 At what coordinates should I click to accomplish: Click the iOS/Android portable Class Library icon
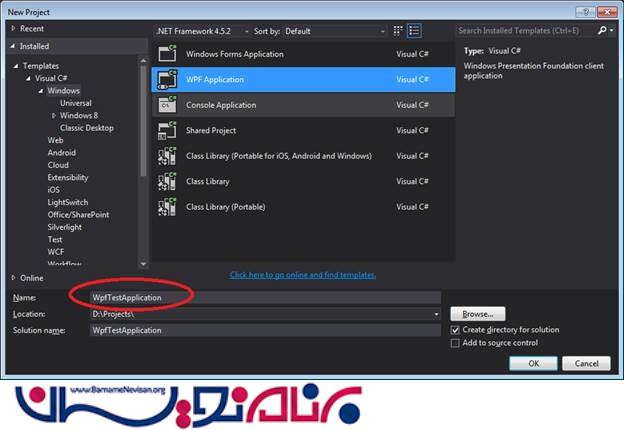pyautogui.click(x=167, y=156)
